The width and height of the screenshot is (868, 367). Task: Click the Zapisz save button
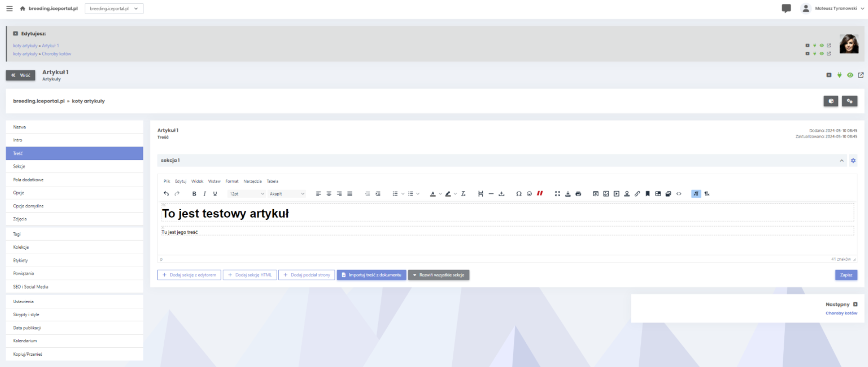(x=846, y=275)
